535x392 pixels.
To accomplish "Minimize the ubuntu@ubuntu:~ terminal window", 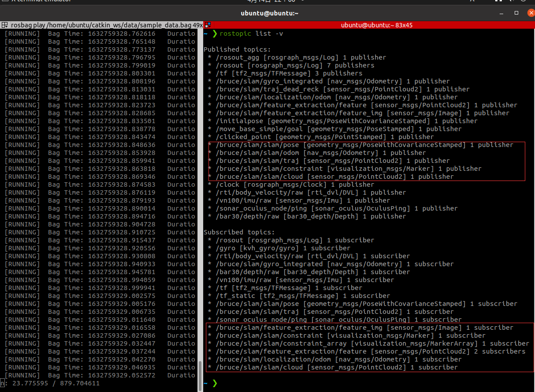I will tap(502, 13).
